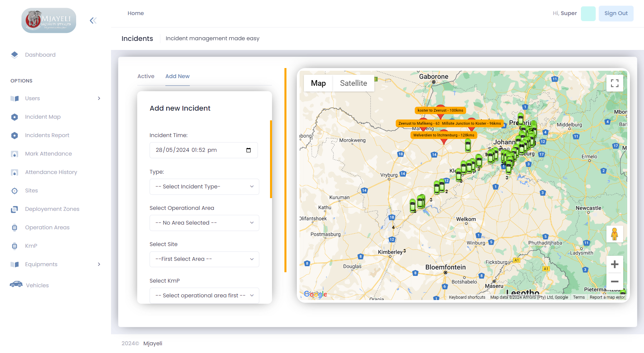644x353 pixels.
Task: Expand the Select Operational Area dropdown
Action: [204, 223]
